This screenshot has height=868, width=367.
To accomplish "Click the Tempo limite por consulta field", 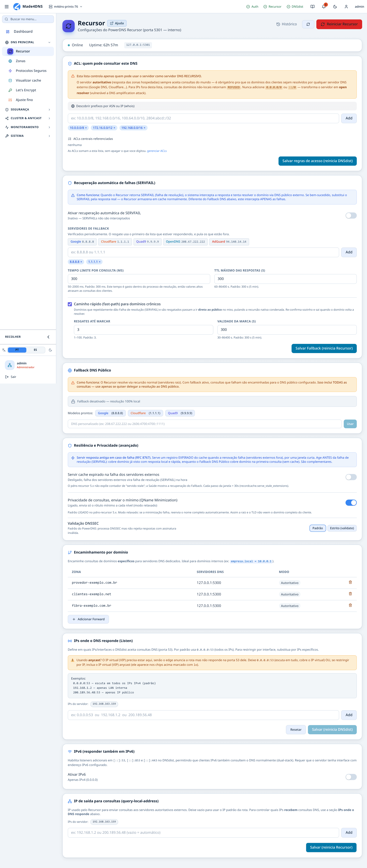I will pos(139,279).
